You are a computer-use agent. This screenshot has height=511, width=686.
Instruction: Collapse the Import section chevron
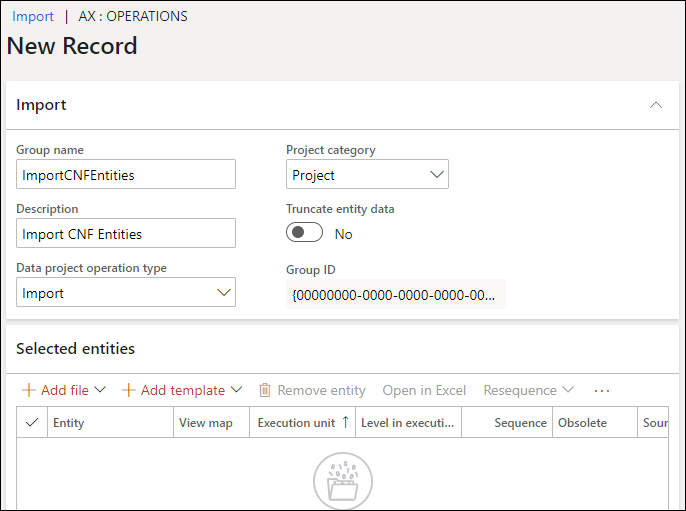[x=656, y=105]
